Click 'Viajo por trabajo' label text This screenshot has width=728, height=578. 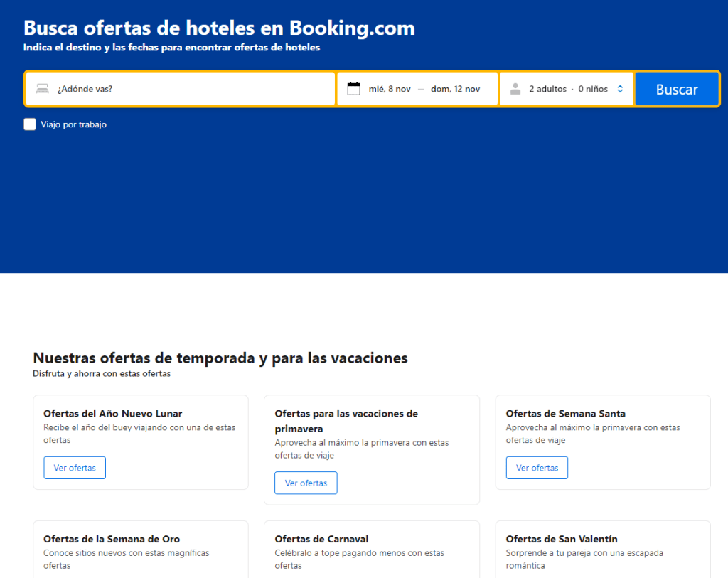pyautogui.click(x=73, y=124)
